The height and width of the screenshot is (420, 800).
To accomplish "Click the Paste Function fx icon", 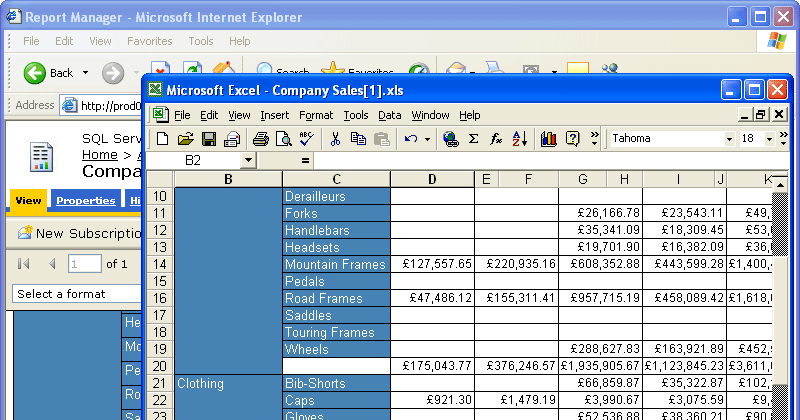I will point(496,139).
